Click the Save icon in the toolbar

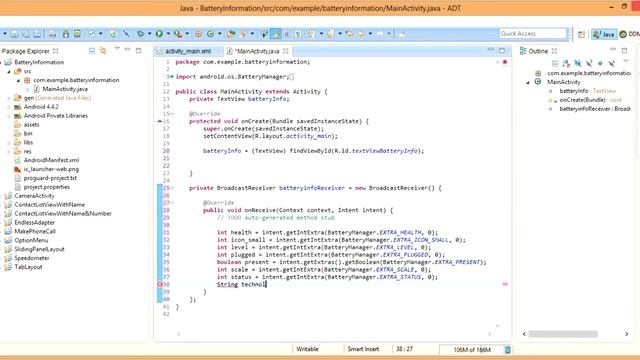(x=14, y=34)
